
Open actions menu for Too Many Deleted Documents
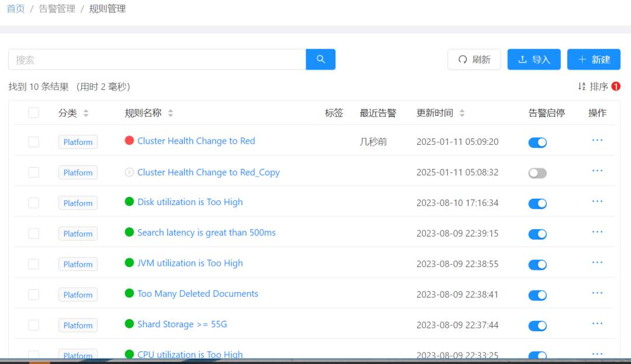point(597,293)
